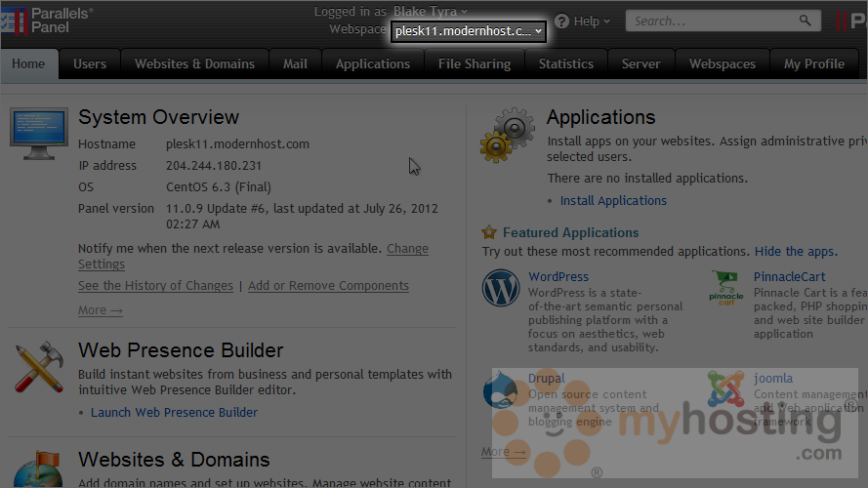The image size is (868, 488).
Task: Click Launch Web Presence Builder link
Action: (x=175, y=412)
